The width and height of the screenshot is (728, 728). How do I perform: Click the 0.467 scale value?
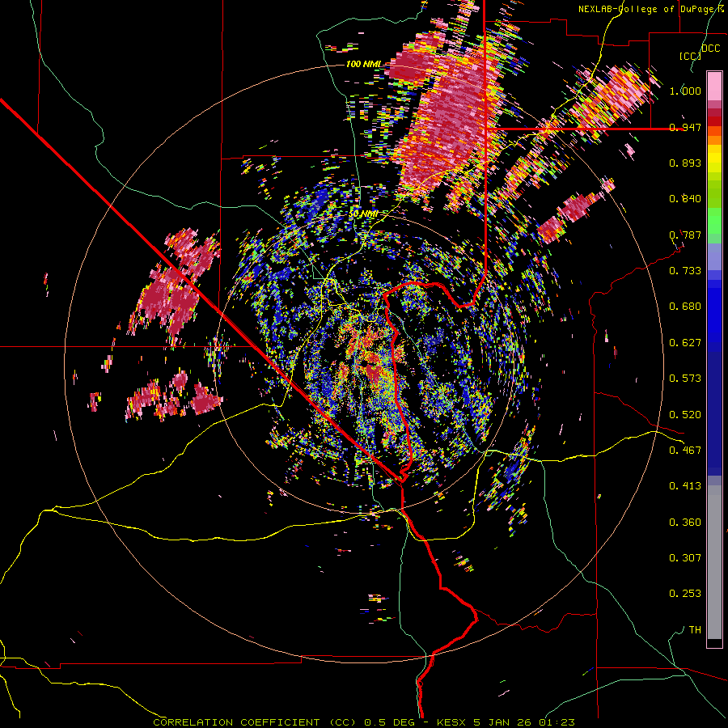pyautogui.click(x=685, y=451)
